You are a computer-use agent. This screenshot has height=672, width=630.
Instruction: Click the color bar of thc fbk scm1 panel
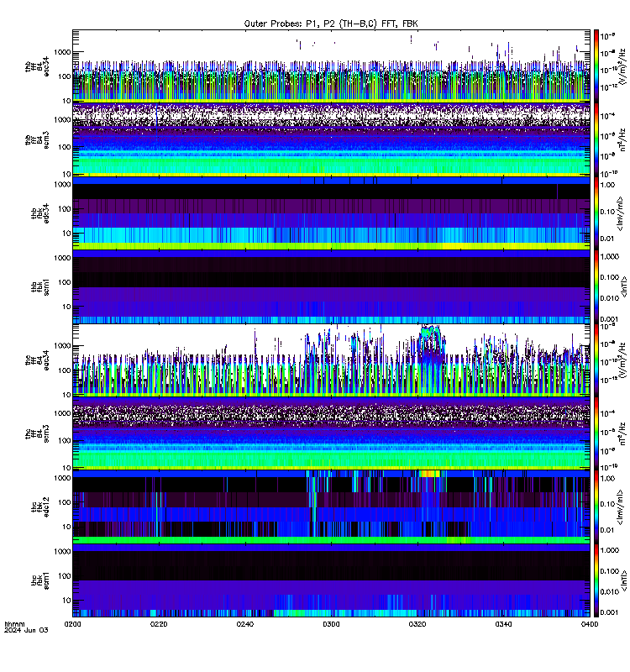[596, 580]
